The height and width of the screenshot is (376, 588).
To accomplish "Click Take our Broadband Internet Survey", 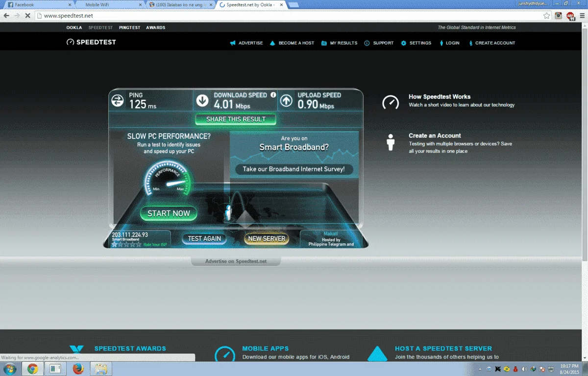I will [294, 169].
